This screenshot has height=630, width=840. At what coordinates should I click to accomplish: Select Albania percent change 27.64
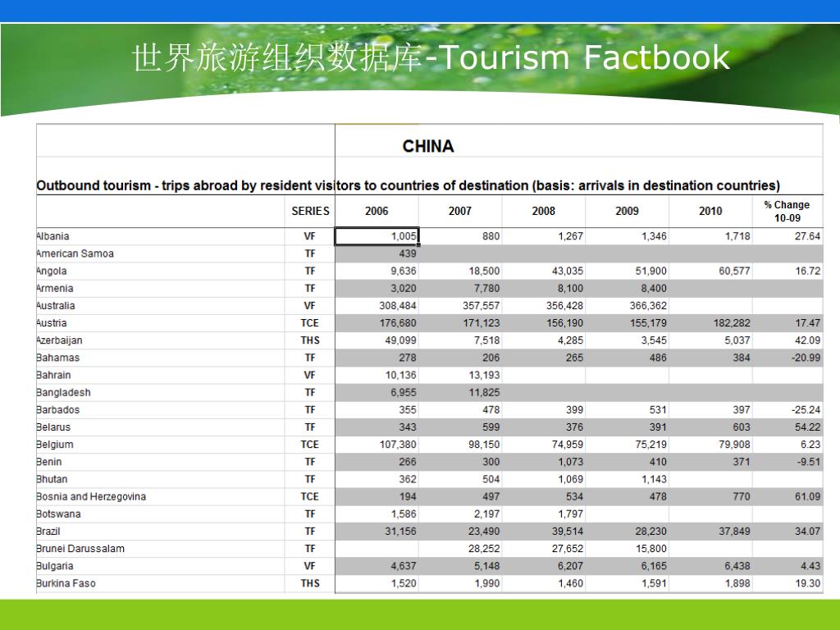(807, 236)
